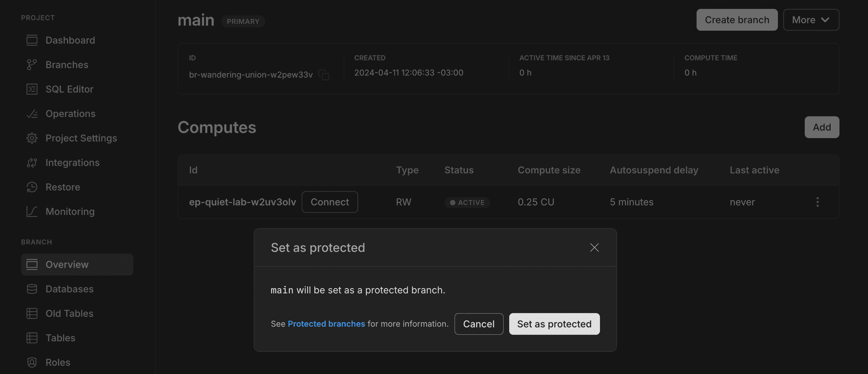The image size is (868, 374).
Task: Go to Databases in branch menu
Action: [x=69, y=289]
